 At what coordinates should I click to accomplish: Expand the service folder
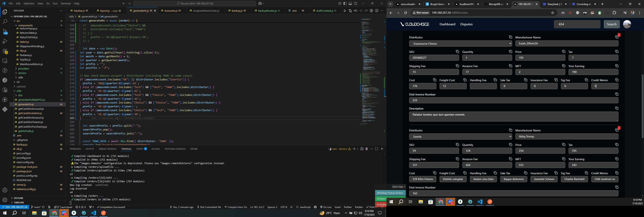tap(22, 73)
